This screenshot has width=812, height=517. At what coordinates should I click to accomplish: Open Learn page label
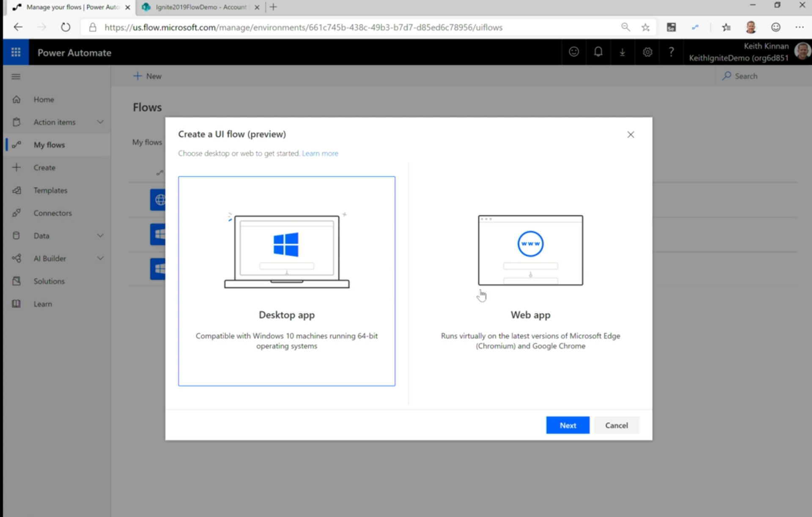tap(43, 304)
